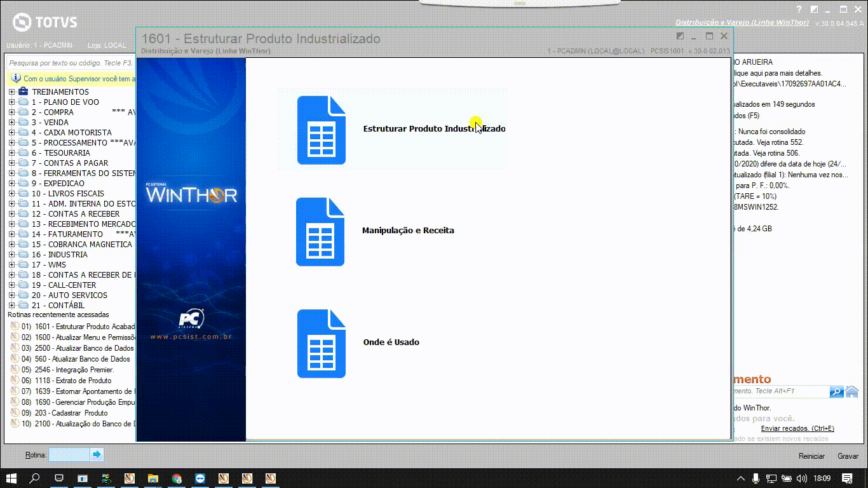Viewport: 868px width, 488px height.
Task: Expand the 1 - PLANO DE VOO node
Action: coord(11,102)
